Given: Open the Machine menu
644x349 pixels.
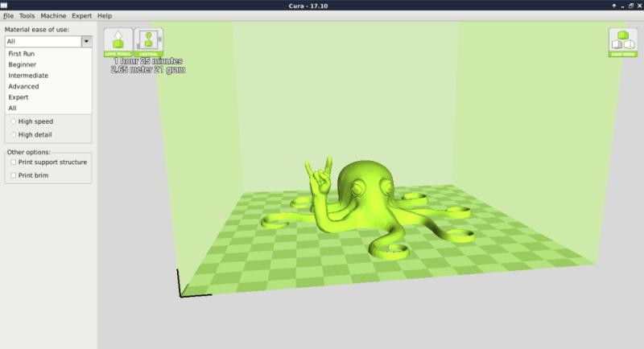Looking at the screenshot, I should click(53, 16).
